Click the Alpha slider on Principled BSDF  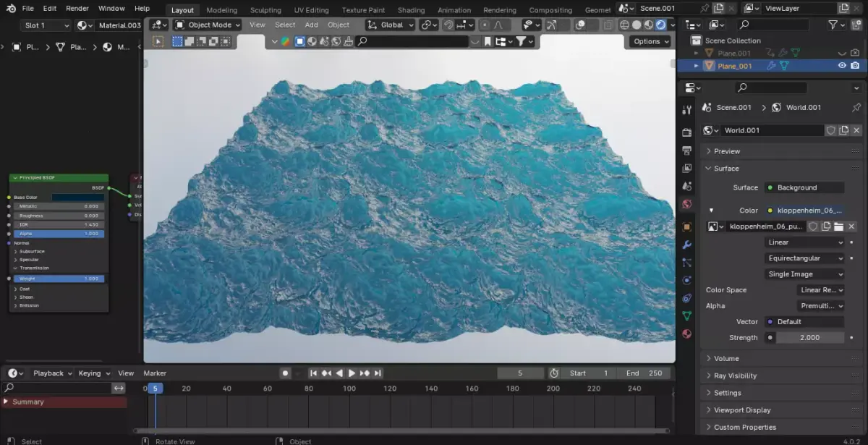(x=59, y=234)
